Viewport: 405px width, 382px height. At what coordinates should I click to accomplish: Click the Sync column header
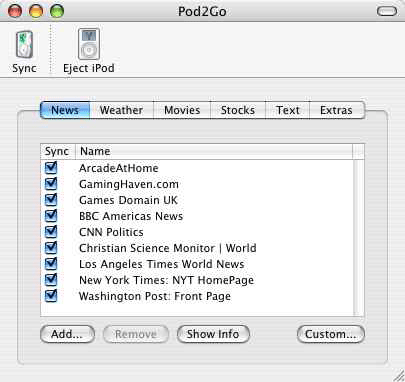(x=58, y=151)
